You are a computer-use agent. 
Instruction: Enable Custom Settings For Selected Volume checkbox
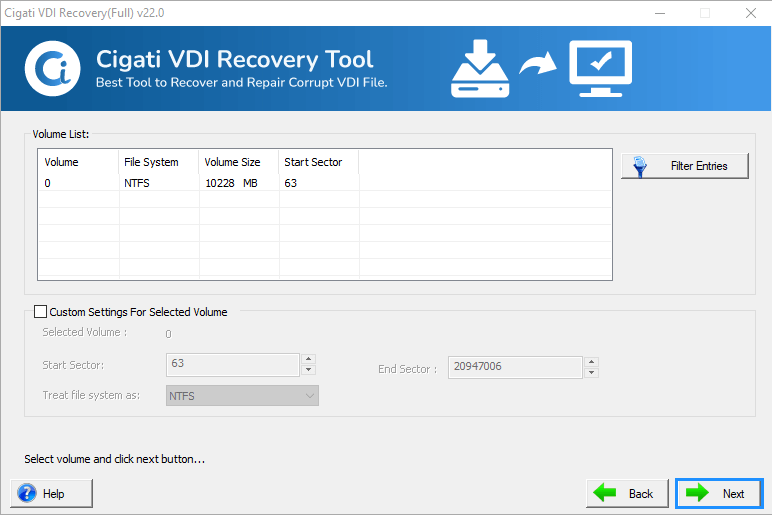pyautogui.click(x=40, y=312)
